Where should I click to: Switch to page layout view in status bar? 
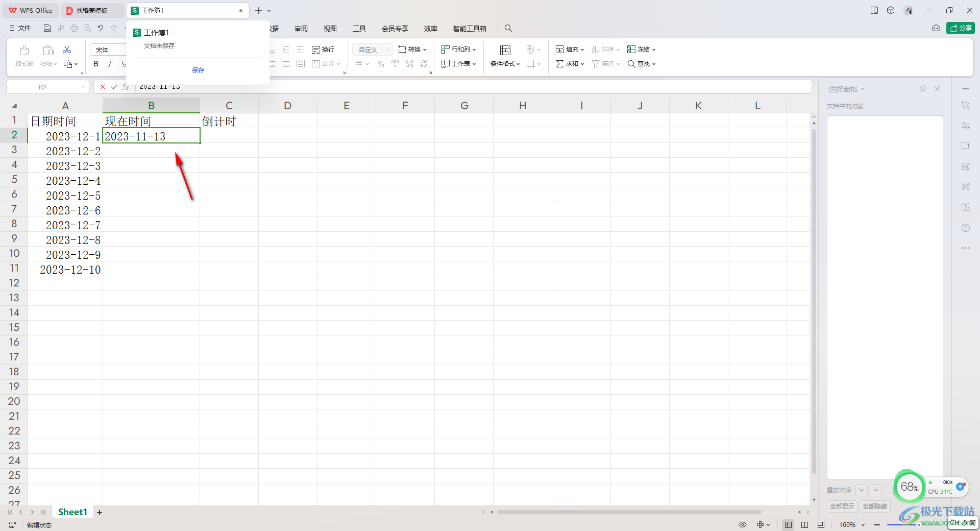(821, 525)
